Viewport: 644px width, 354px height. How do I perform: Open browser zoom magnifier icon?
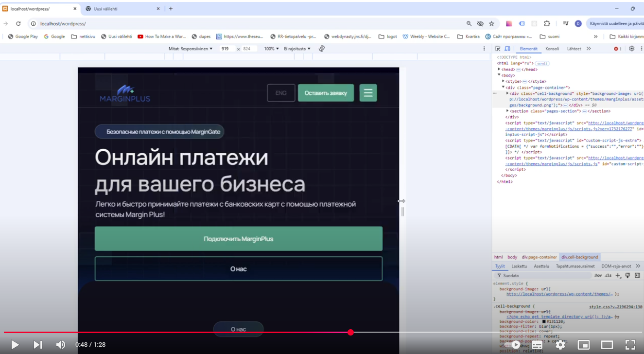[469, 23]
